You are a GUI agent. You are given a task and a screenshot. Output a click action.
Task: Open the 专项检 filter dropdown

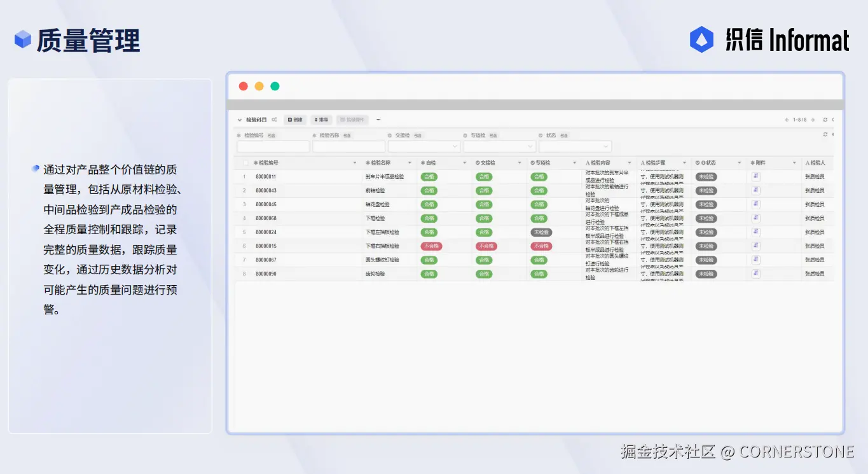click(x=500, y=146)
